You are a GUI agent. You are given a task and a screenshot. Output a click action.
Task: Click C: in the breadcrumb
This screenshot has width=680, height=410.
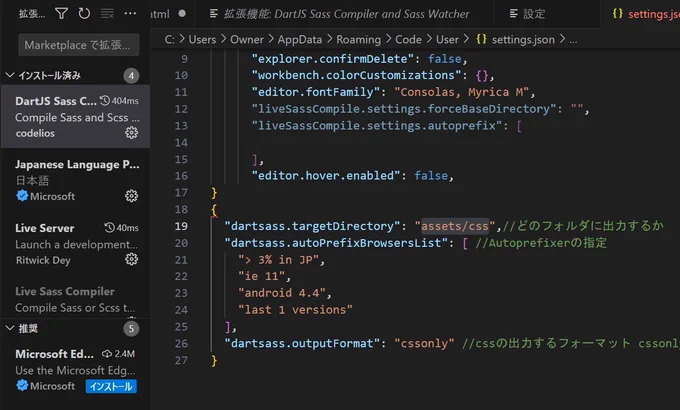[170, 39]
